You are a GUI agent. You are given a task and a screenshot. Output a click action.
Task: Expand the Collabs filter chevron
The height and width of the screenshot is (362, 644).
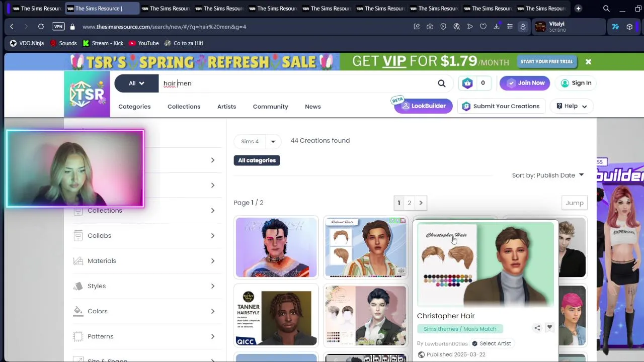pos(212,236)
